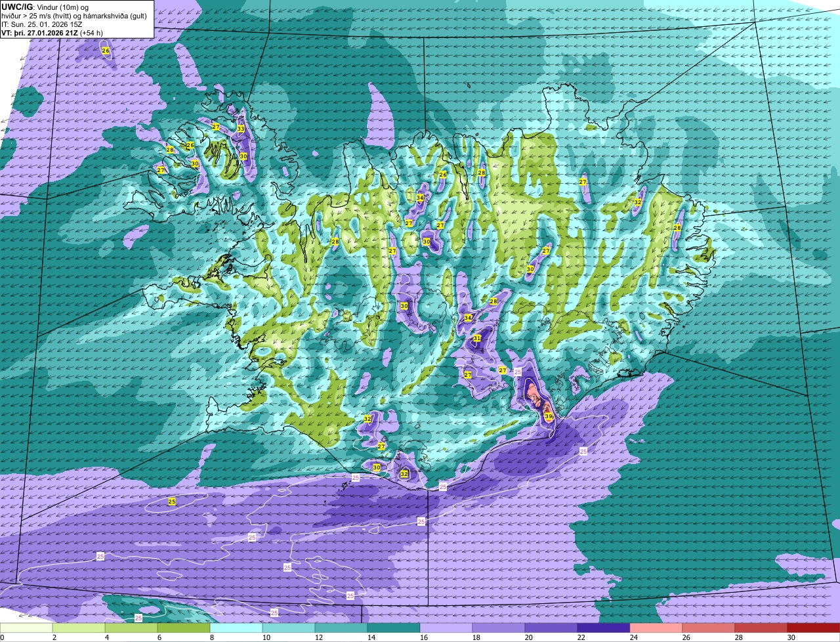Click the 'UWC/IG: Vindur (10m) og' title line
This screenshot has width=840, height=642.
(45, 7)
